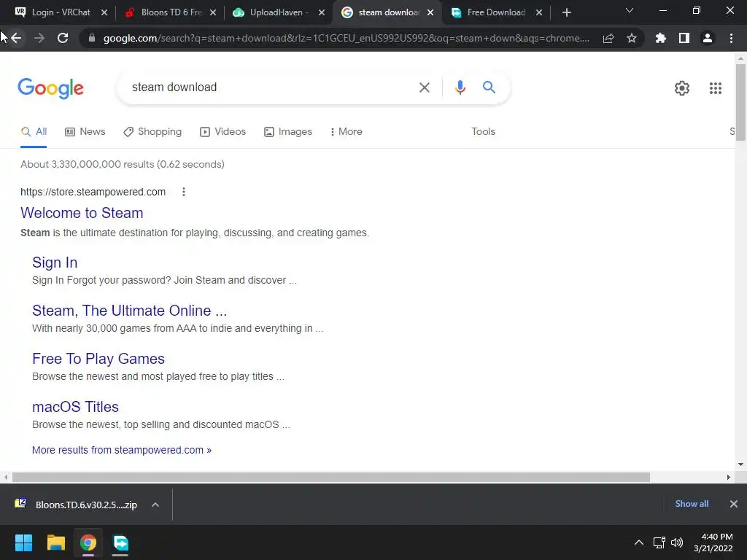Screen dimensions: 747x560
Task: Bookmark this page with the star icon
Action: (631, 38)
